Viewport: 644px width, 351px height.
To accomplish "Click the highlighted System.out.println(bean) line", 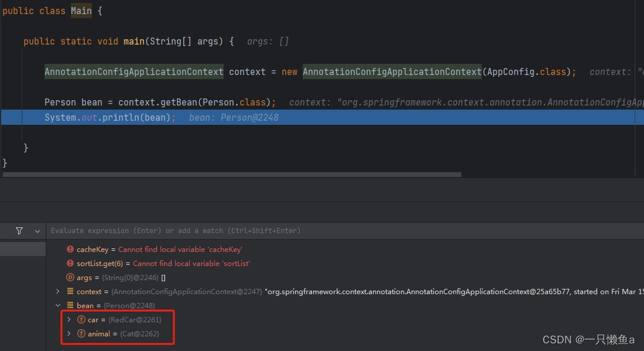I will click(x=322, y=118).
